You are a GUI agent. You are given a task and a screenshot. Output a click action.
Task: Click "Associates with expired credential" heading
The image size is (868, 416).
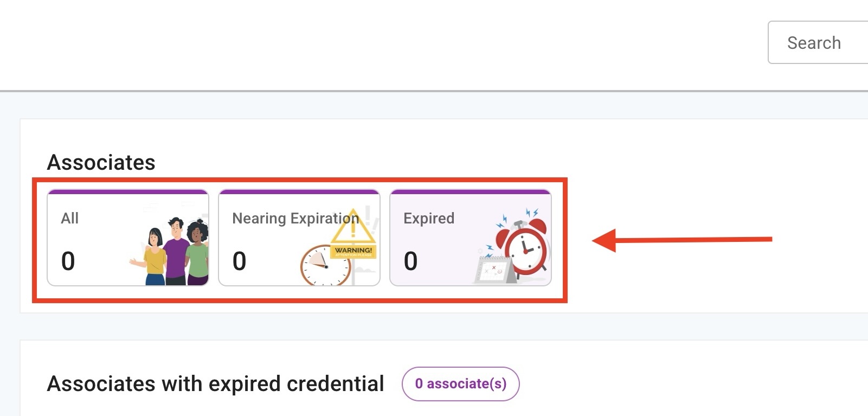pos(215,383)
